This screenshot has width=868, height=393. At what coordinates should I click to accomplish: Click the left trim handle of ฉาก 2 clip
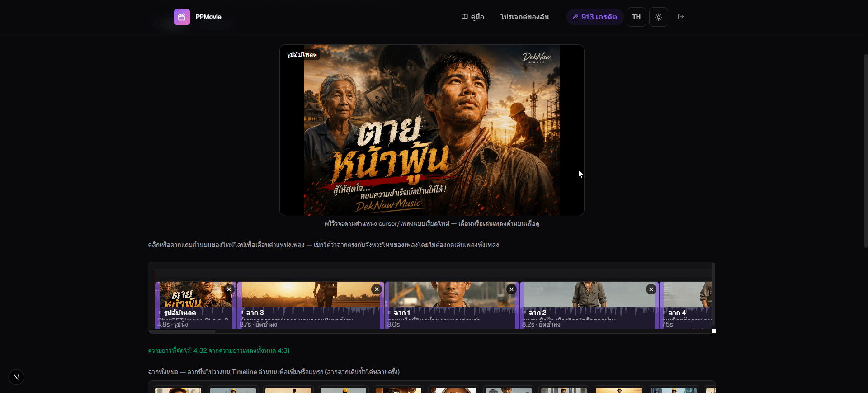coord(522,305)
